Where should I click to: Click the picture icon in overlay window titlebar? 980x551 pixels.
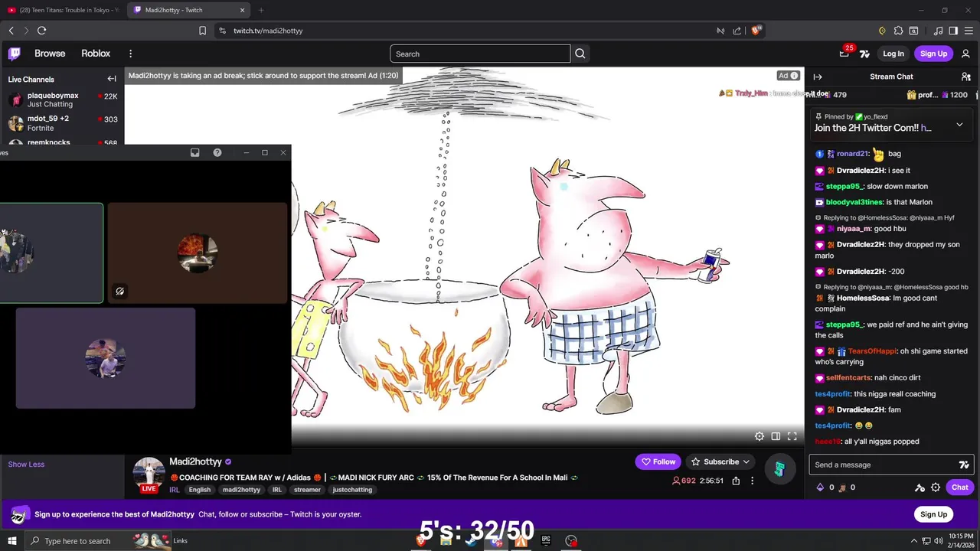coord(195,152)
